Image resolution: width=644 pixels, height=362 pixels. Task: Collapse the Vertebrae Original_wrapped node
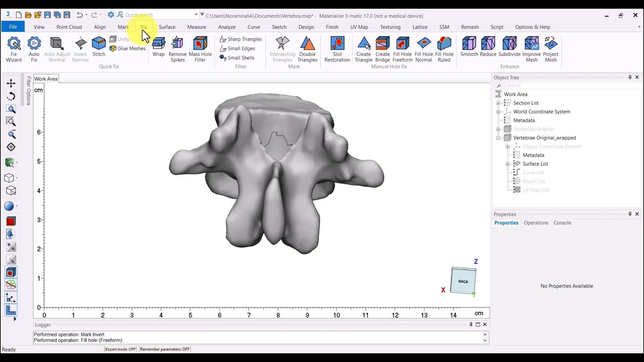[x=498, y=138]
